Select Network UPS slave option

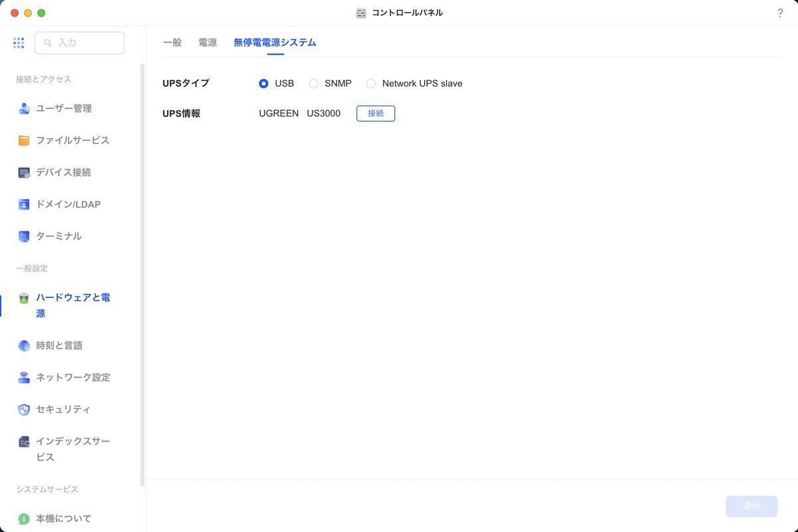point(371,84)
